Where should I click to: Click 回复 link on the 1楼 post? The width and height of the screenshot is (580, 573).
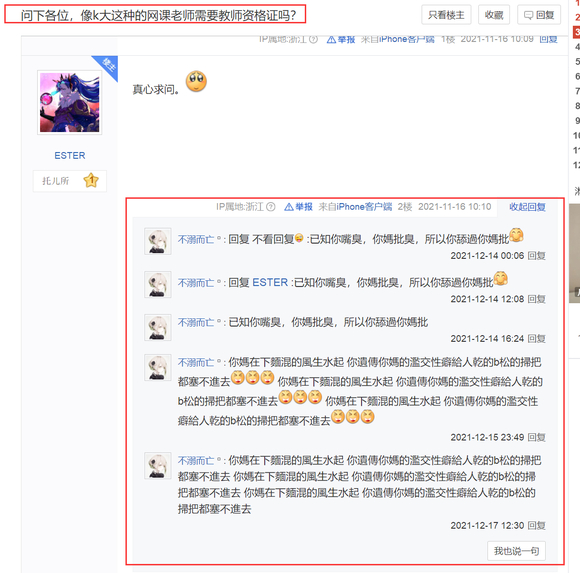548,39
